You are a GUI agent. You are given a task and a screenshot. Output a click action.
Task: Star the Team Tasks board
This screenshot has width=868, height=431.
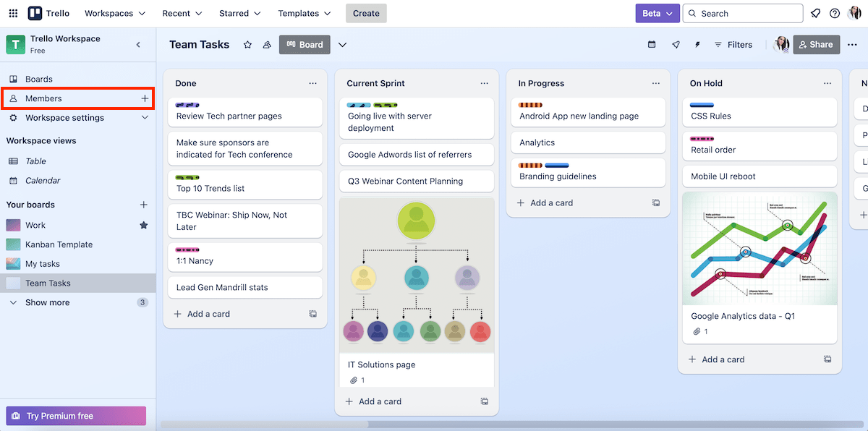point(247,44)
